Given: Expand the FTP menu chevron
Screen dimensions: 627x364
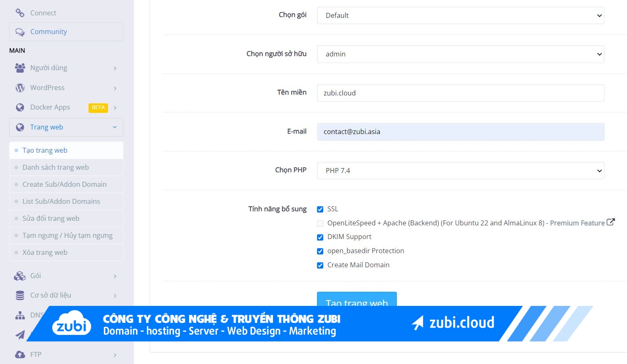Looking at the screenshot, I should pyautogui.click(x=115, y=355).
